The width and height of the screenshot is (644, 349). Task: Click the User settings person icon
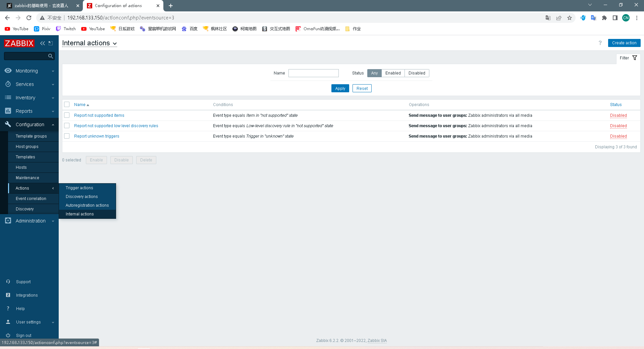[x=8, y=322]
